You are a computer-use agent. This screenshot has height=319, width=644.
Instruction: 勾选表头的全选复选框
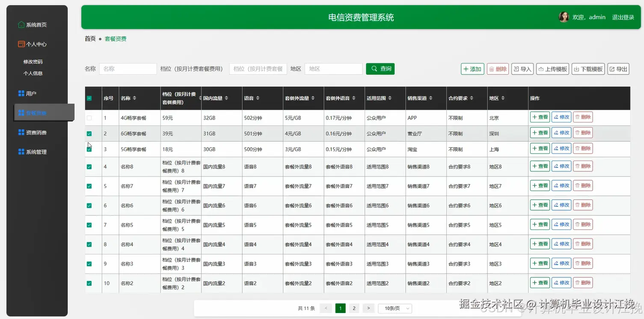click(90, 98)
